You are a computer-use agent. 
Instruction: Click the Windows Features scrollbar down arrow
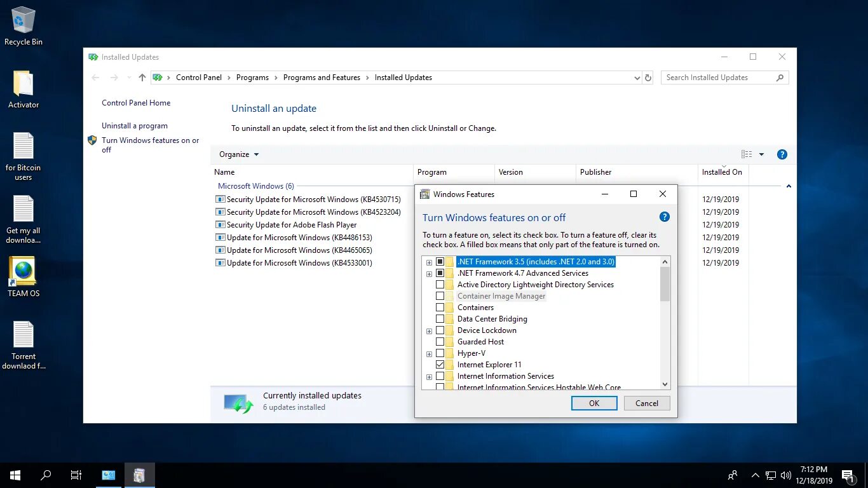point(665,384)
